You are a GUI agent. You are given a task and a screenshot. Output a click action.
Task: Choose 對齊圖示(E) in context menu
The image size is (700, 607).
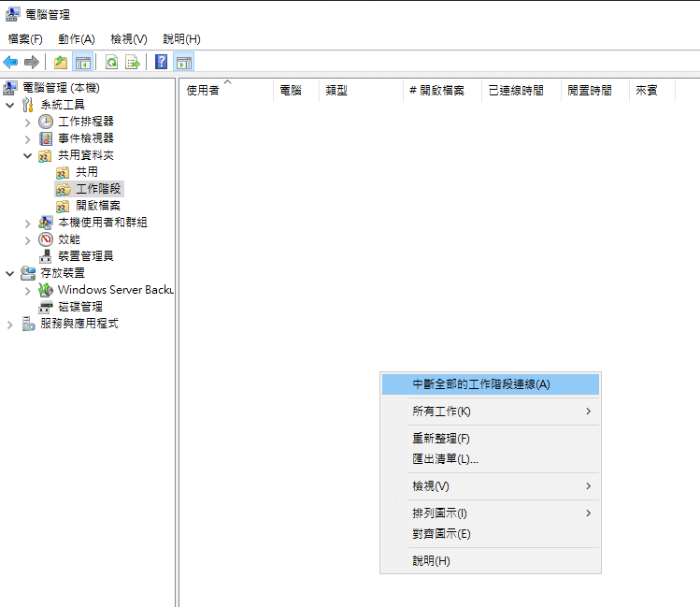(490, 534)
